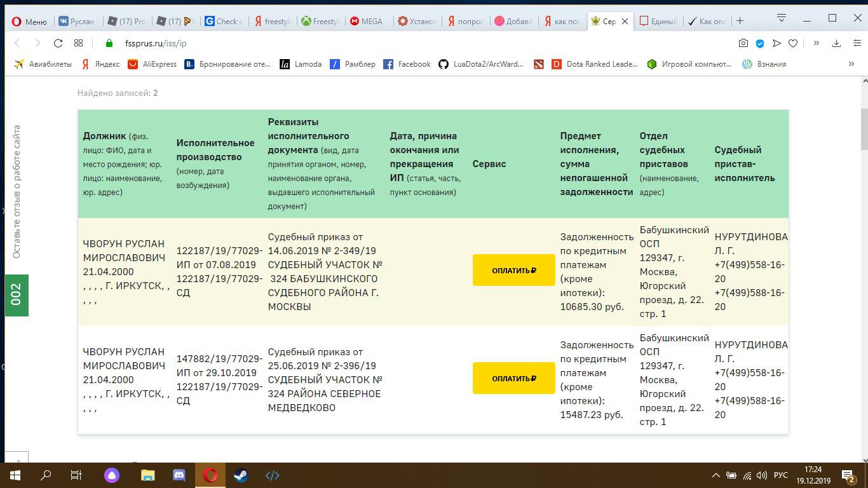Open the Рамблер bookmark
This screenshot has width=868, height=488.
coord(353,64)
